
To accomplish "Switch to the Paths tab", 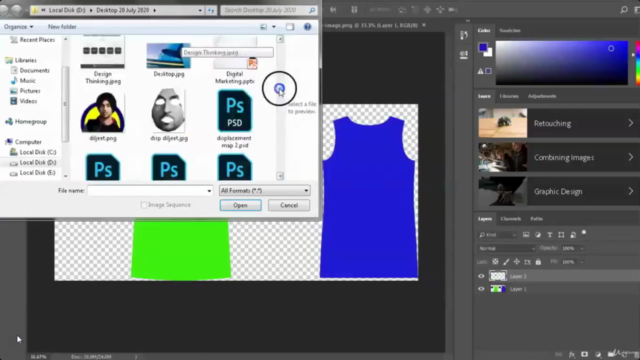I will click(536, 219).
